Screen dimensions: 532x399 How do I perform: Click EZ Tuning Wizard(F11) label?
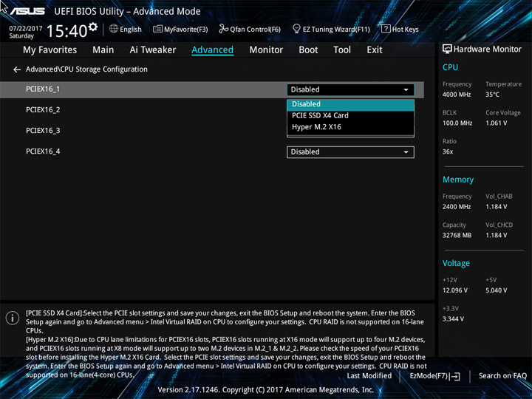point(336,30)
